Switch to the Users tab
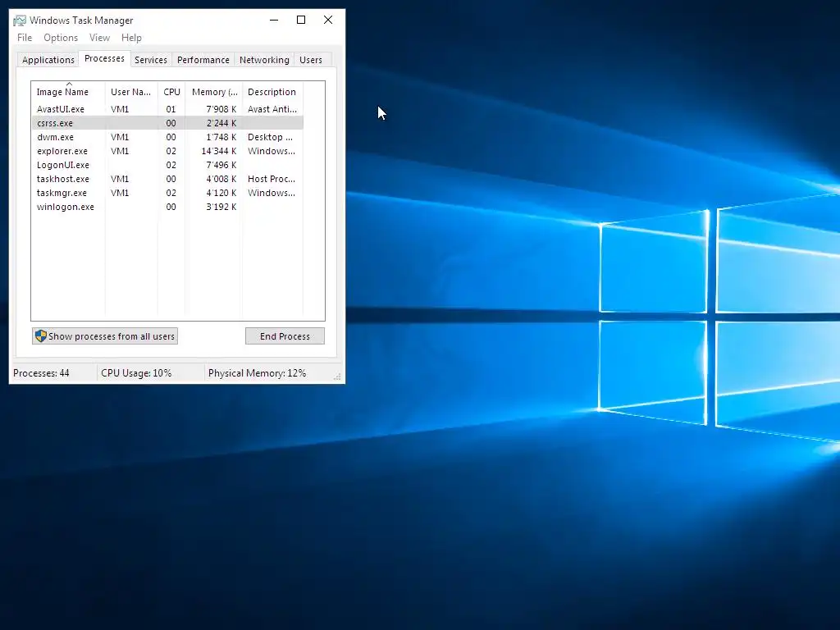The height and width of the screenshot is (630, 840). point(311,60)
